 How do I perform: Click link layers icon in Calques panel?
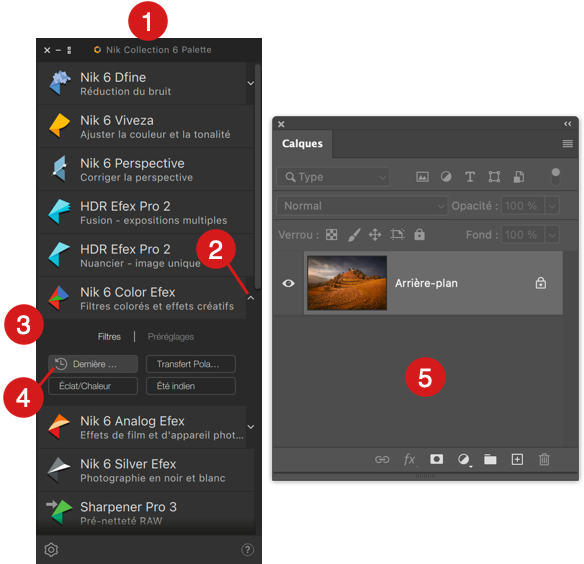[382, 459]
